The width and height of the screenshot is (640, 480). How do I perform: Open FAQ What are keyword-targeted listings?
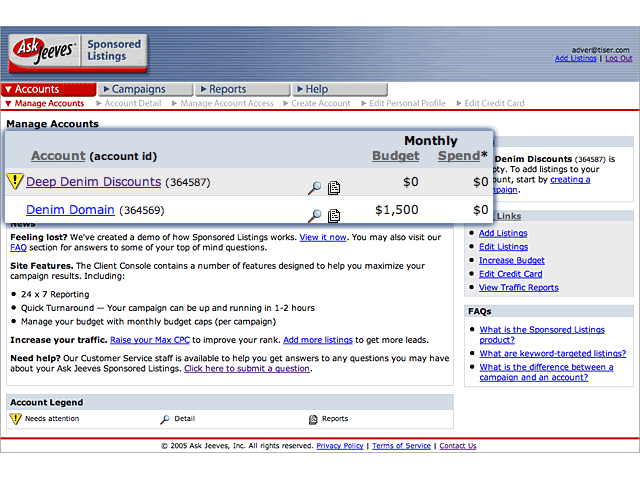coord(552,353)
